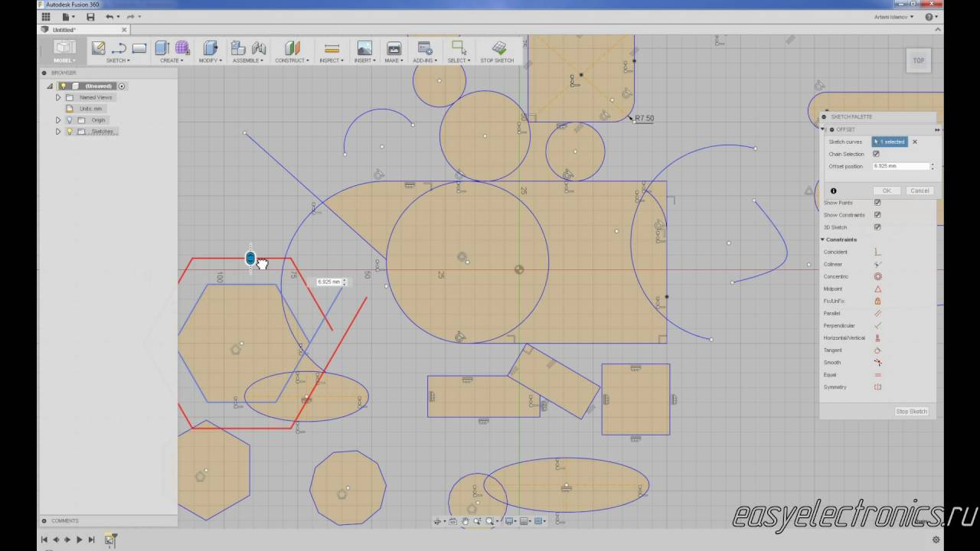Click the Stop Sketch button in the palette
This screenshot has width=980, height=551.
pos(912,411)
